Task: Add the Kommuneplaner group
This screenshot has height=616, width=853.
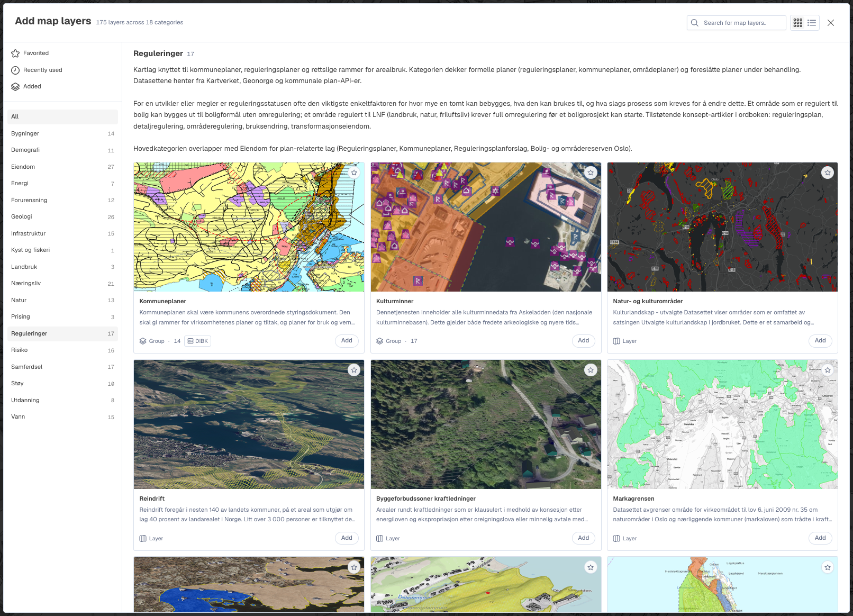Action: pyautogui.click(x=347, y=341)
